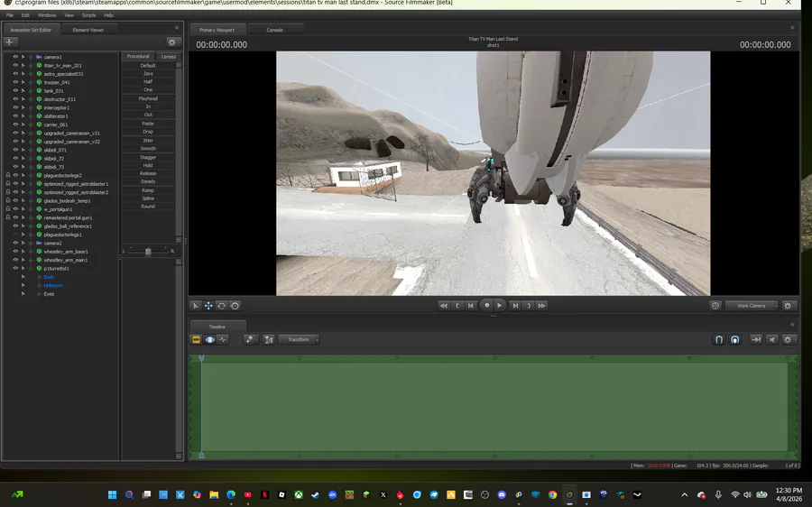Open Steam from the taskbar
The width and height of the screenshot is (812, 507).
316,494
